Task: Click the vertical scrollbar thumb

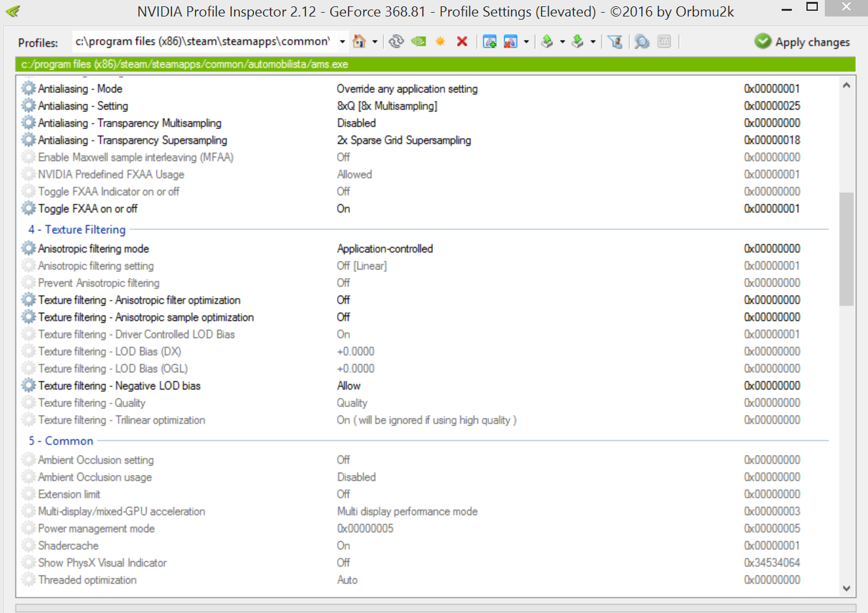Action: click(x=846, y=249)
